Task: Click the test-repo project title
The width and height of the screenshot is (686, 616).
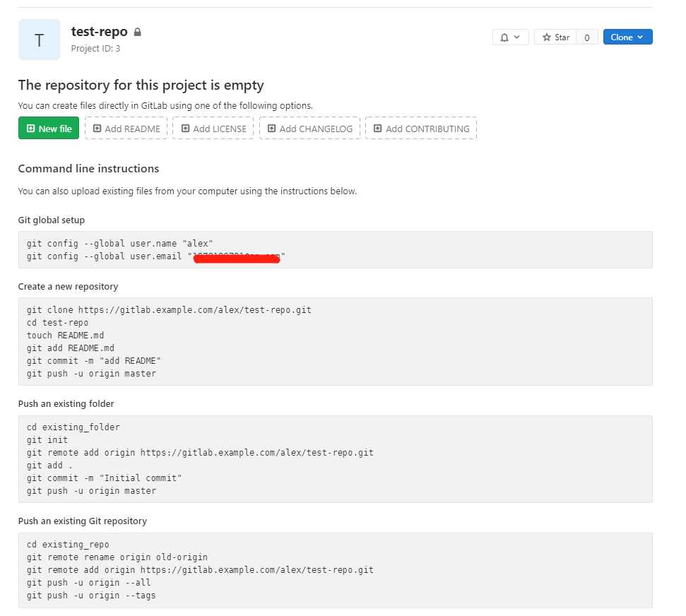Action: [x=99, y=32]
